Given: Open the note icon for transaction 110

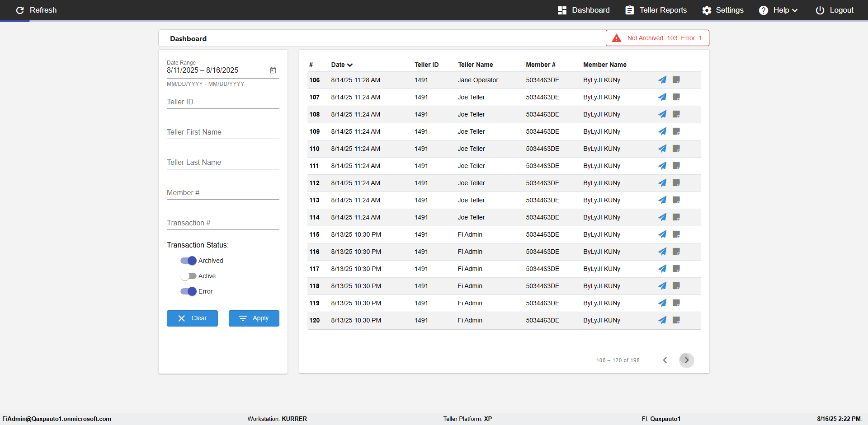Looking at the screenshot, I should (x=676, y=149).
